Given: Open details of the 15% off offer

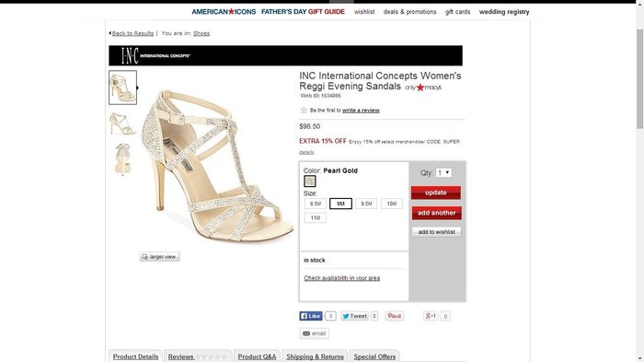Looking at the screenshot, I should [x=306, y=152].
